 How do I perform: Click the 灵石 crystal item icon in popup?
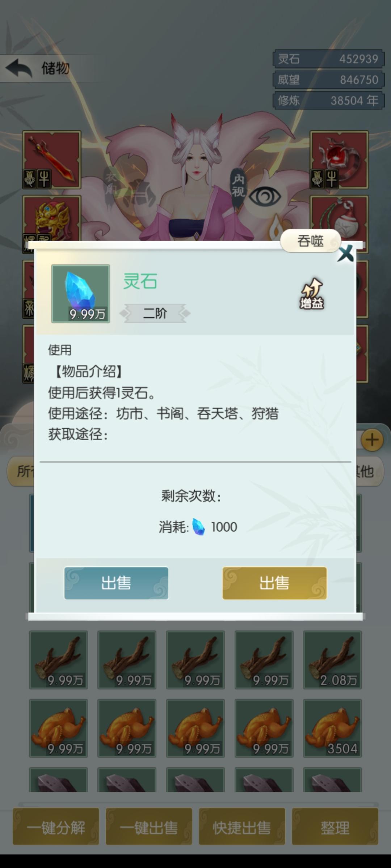pyautogui.click(x=81, y=294)
